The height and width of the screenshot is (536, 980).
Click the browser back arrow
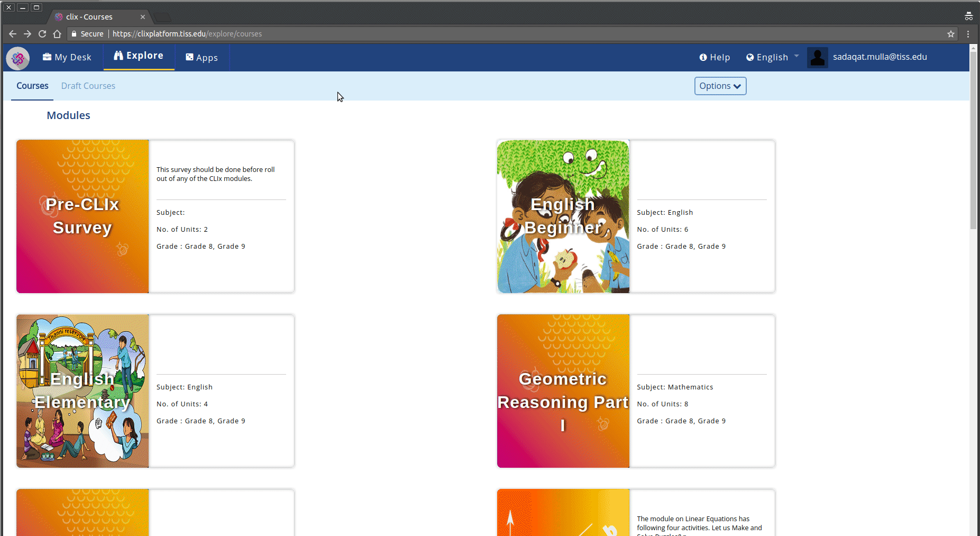click(x=13, y=34)
